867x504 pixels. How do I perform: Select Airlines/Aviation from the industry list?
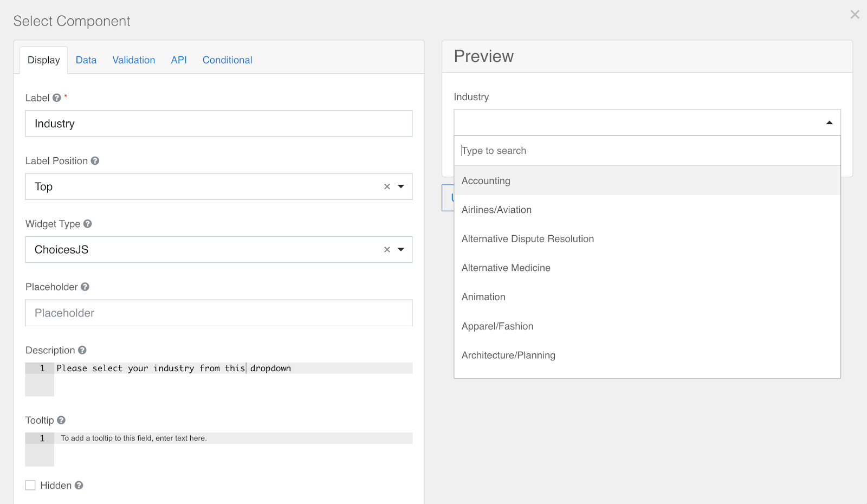[x=496, y=210]
